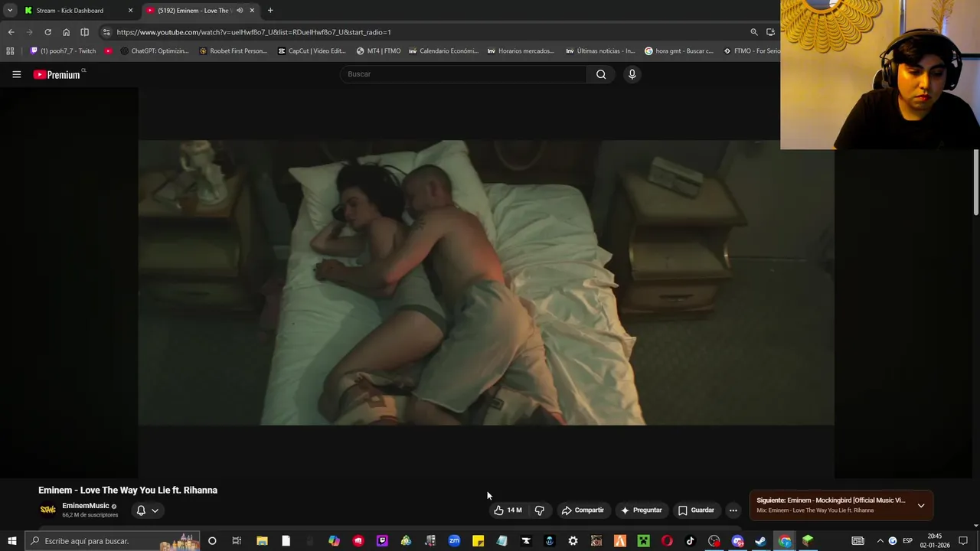
Task: View site information icon in address bar
Action: [x=106, y=32]
